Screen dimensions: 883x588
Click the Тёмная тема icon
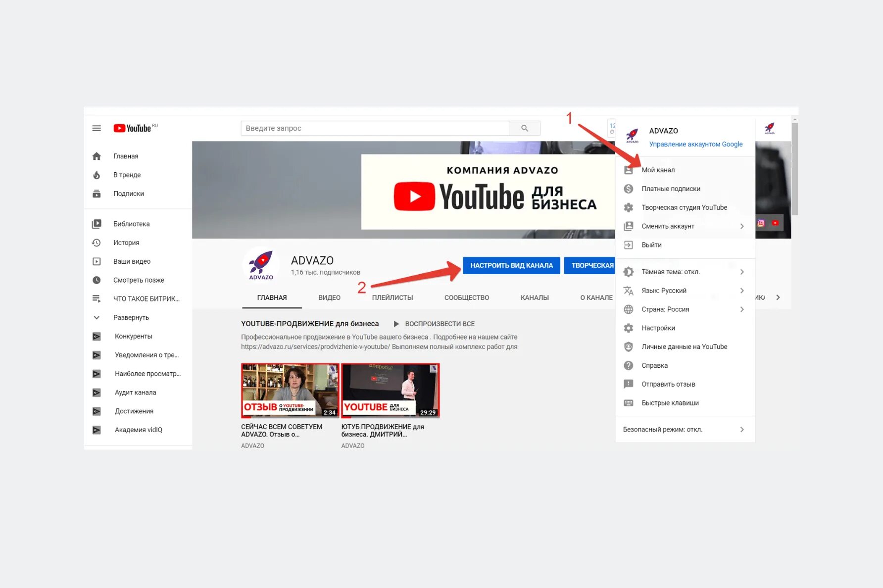click(629, 272)
